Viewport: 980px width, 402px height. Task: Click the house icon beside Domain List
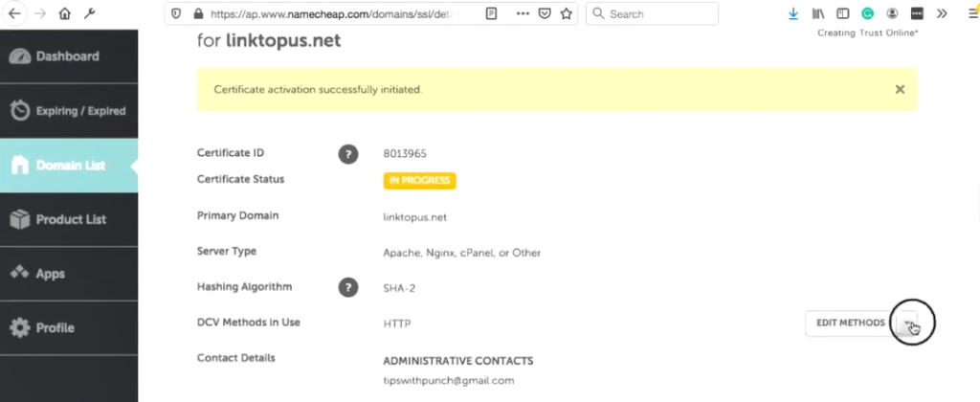[20, 165]
